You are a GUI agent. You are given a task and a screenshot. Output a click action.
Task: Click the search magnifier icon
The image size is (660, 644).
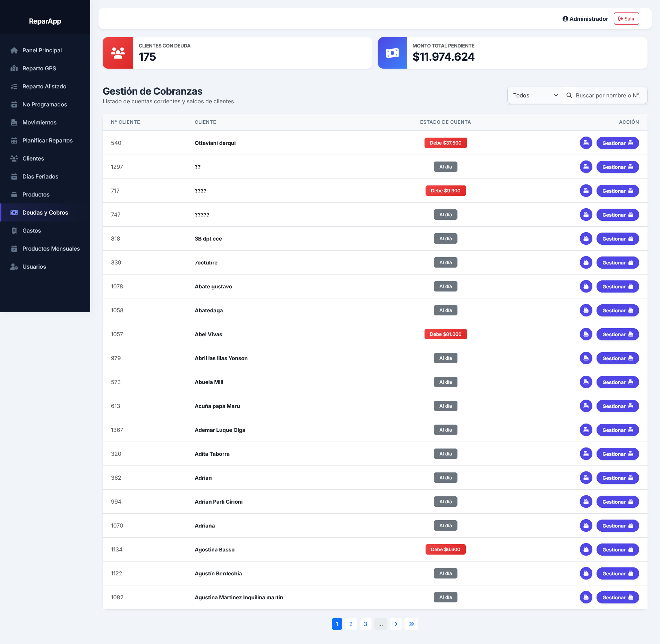click(x=569, y=95)
